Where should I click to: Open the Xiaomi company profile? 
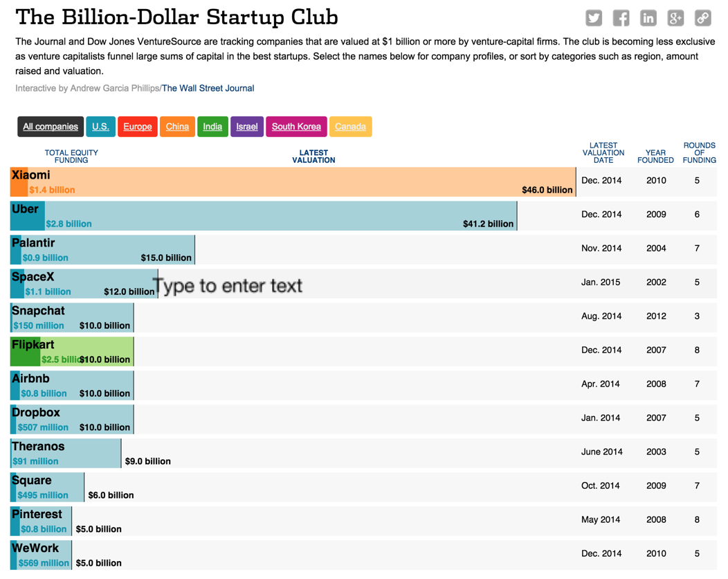click(x=31, y=175)
